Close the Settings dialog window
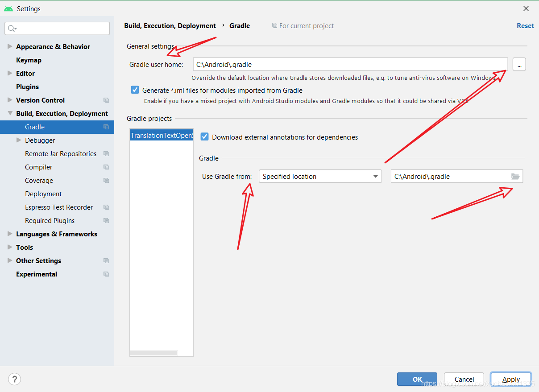This screenshot has height=392, width=539. pyautogui.click(x=526, y=8)
